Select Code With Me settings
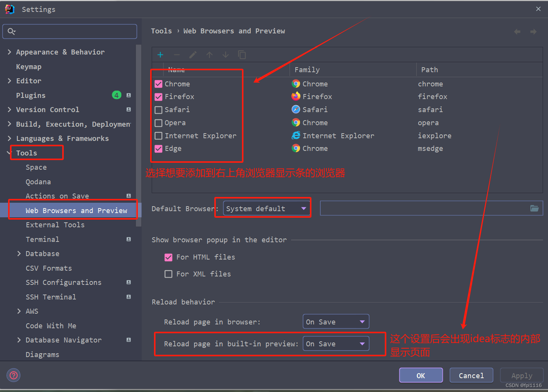Screen dimensions: 548x392 tap(51, 326)
